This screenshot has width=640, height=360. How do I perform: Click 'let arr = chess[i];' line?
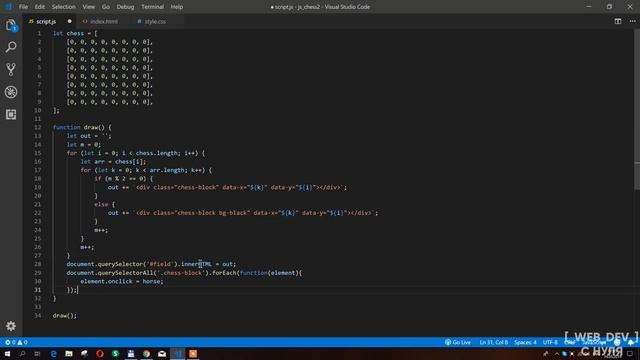(113, 162)
